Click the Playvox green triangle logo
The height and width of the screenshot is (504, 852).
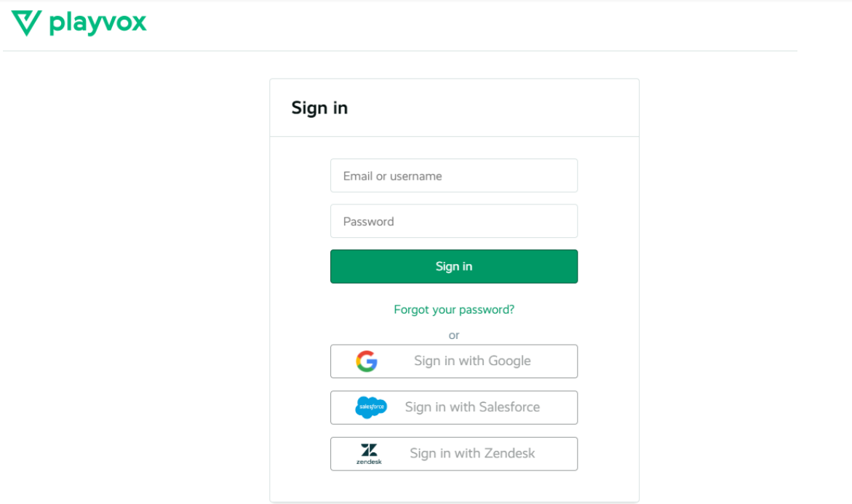27,23
